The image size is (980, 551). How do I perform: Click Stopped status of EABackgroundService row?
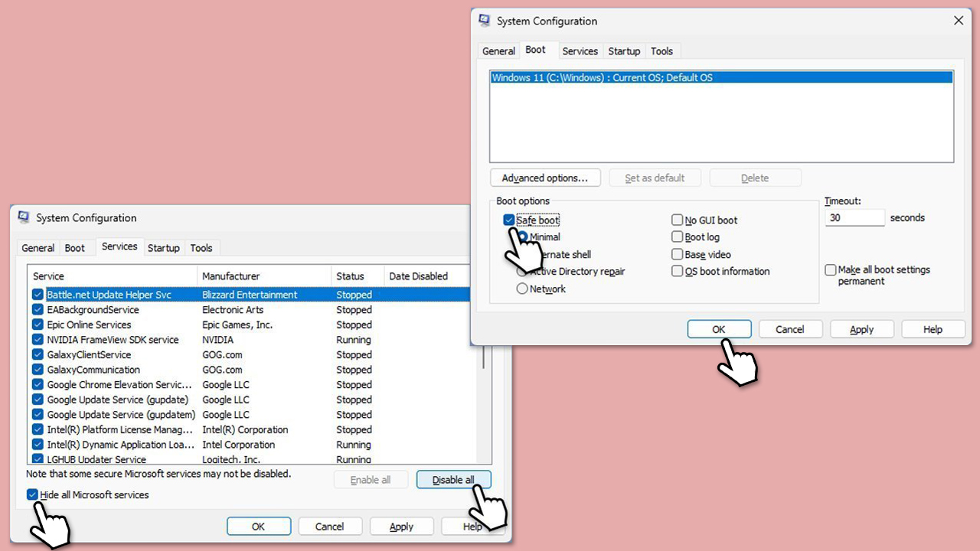pos(354,310)
